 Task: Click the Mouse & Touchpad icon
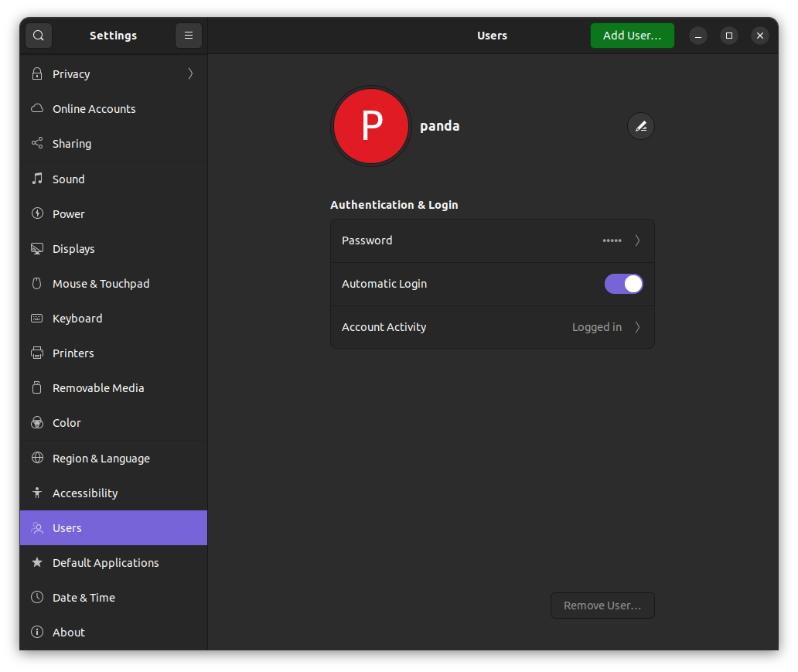[37, 283]
